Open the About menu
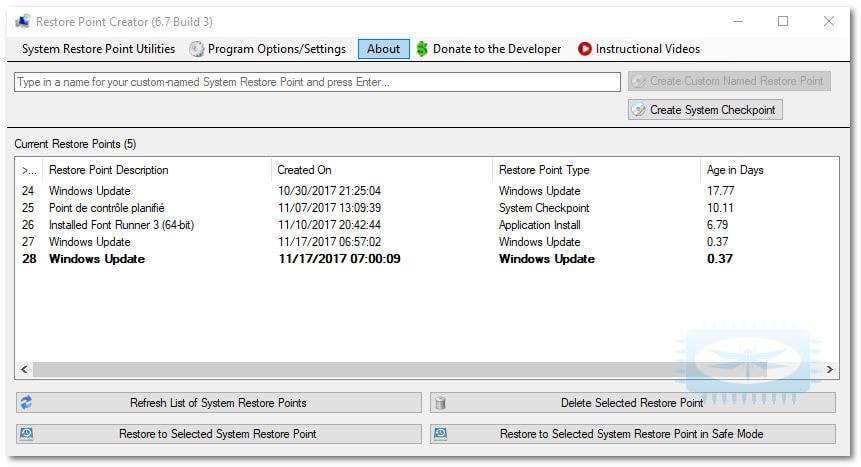861x467 pixels. (383, 49)
